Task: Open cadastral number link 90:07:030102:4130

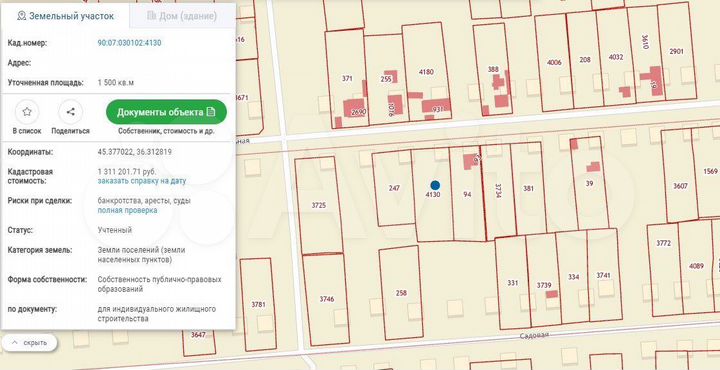Action: click(x=129, y=43)
